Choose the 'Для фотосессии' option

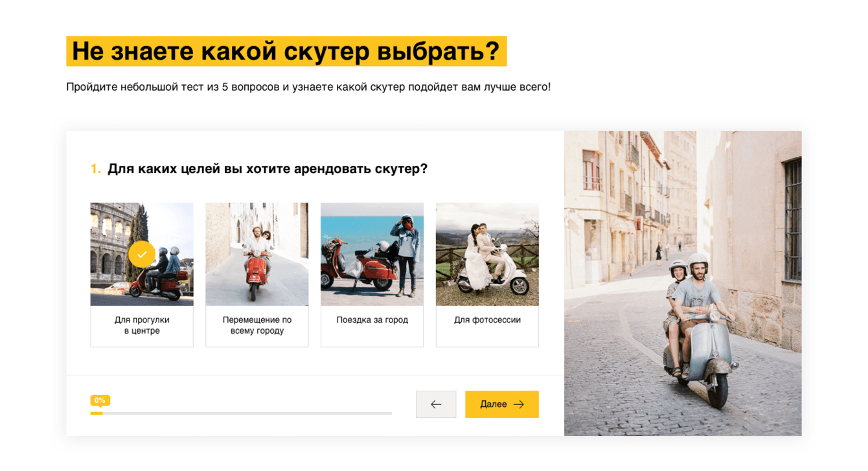[487, 275]
